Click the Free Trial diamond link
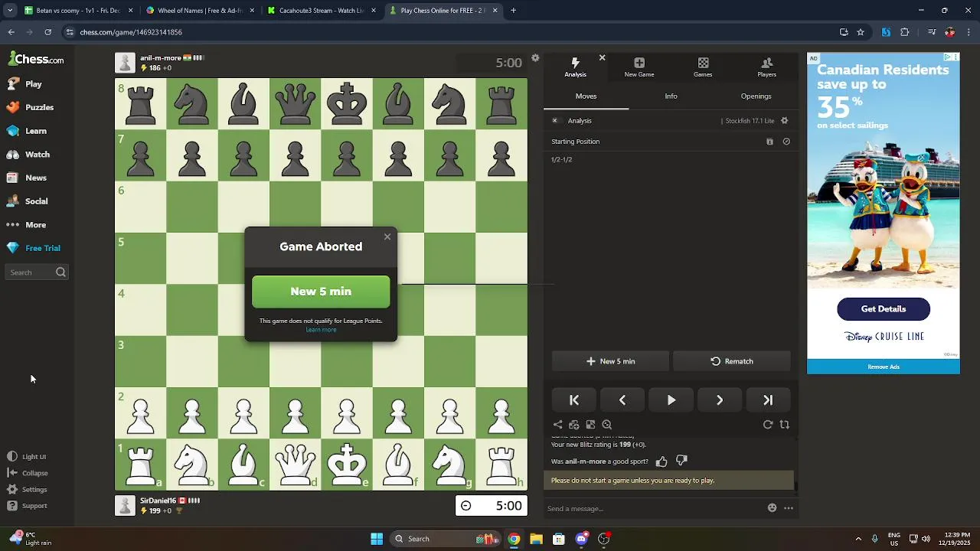The width and height of the screenshot is (980, 551). tap(34, 248)
